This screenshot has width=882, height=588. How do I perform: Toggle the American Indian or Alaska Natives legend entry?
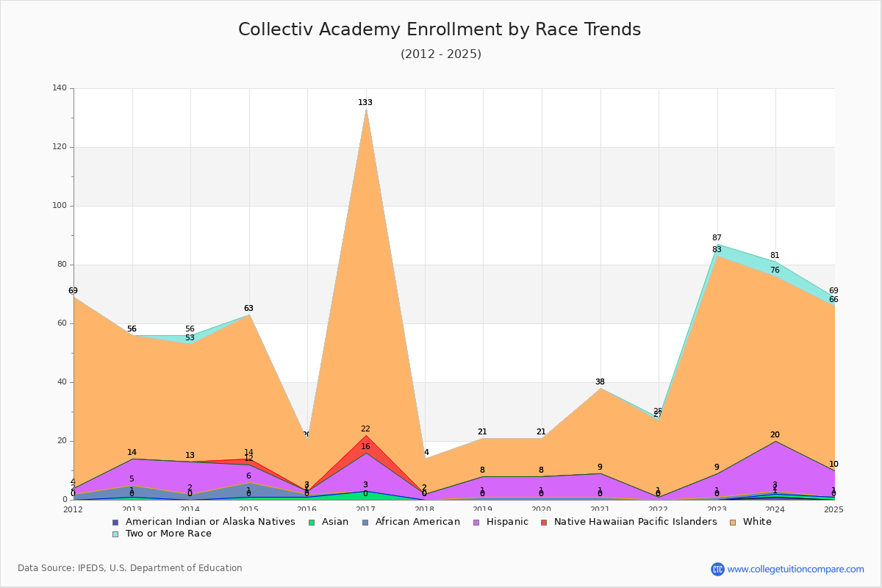pyautogui.click(x=203, y=522)
